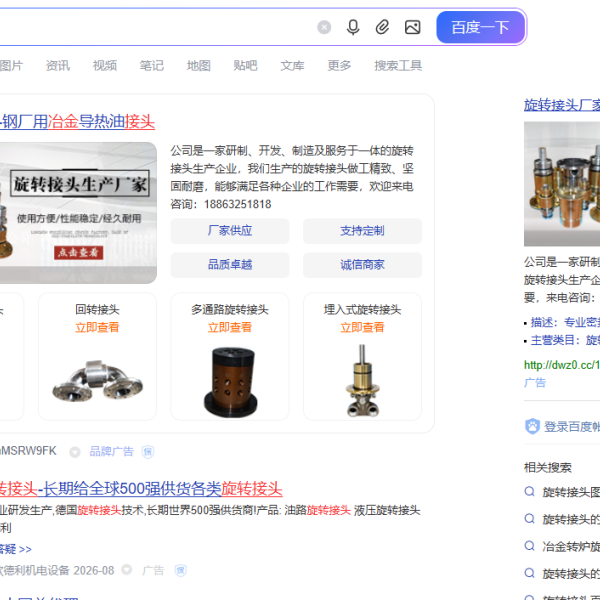The width and height of the screenshot is (600, 600).
Task: Click the 多通路旋转接头 card title
Action: 230,310
